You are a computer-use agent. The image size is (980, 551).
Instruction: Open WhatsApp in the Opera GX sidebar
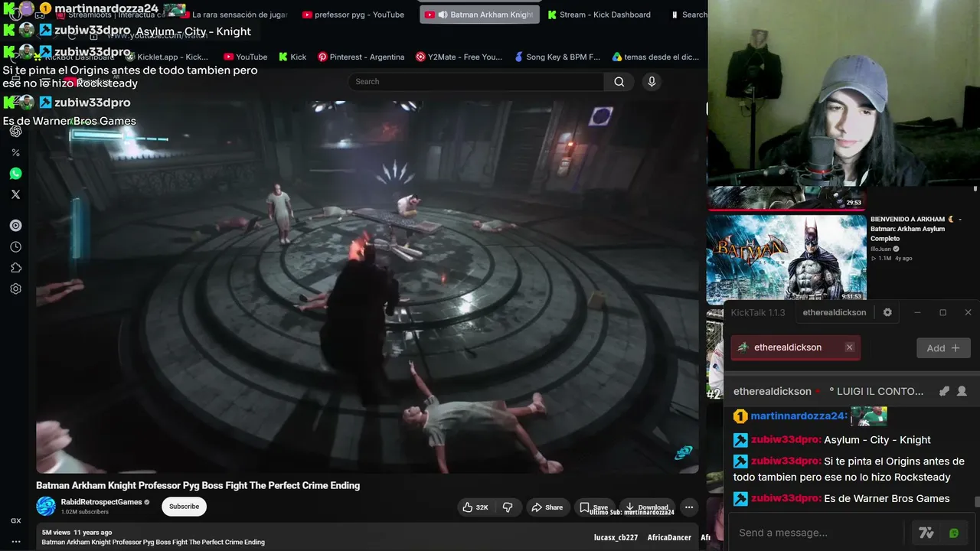pos(15,174)
